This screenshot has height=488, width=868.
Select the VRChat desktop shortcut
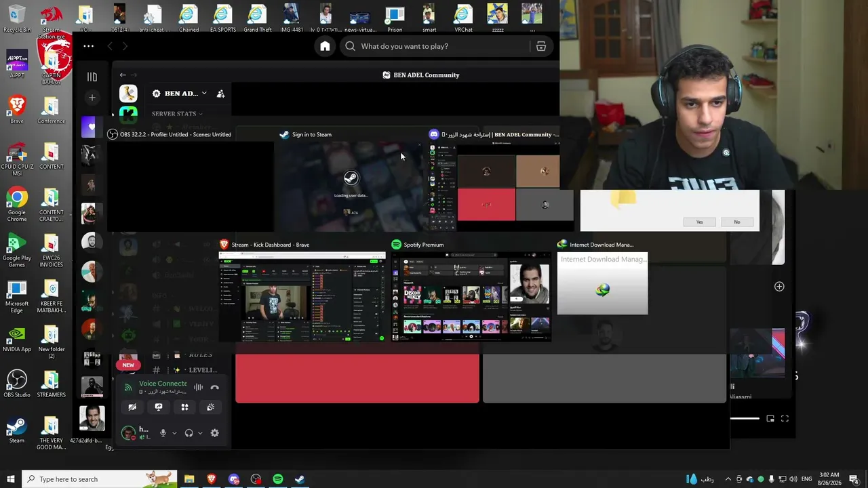[x=463, y=19]
